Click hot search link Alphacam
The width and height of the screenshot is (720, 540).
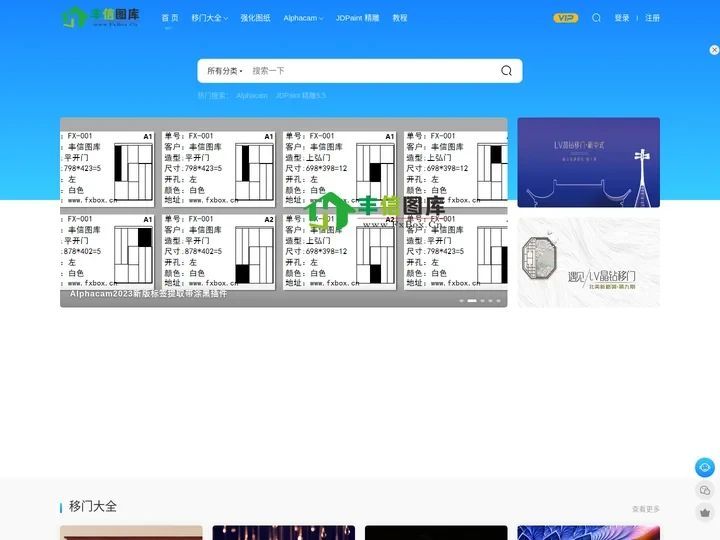[x=252, y=96]
